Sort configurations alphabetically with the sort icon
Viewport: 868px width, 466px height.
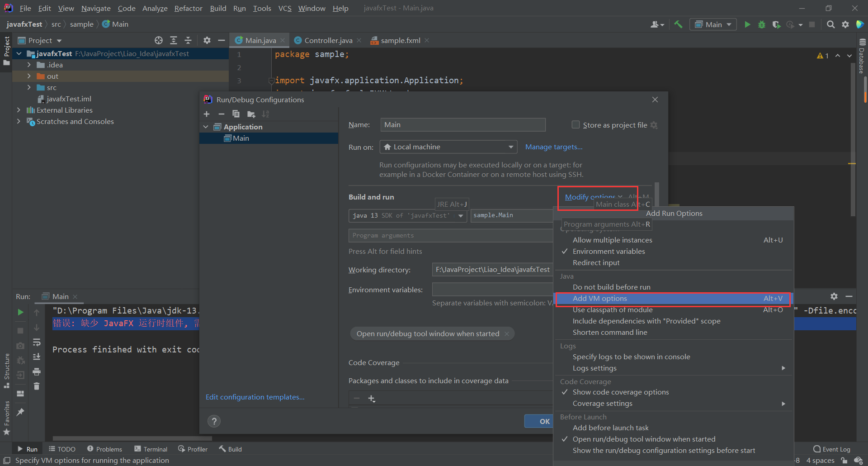coord(266,114)
